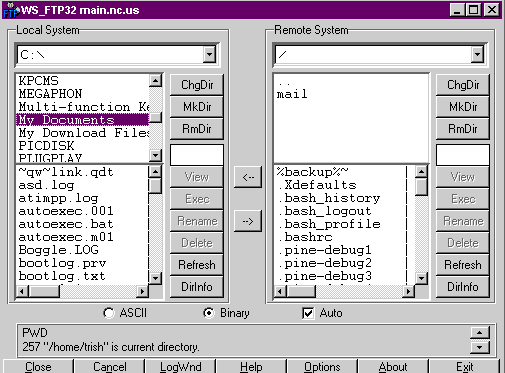Open the remote / directory dropdown
This screenshot has width=505, height=373.
click(477, 54)
